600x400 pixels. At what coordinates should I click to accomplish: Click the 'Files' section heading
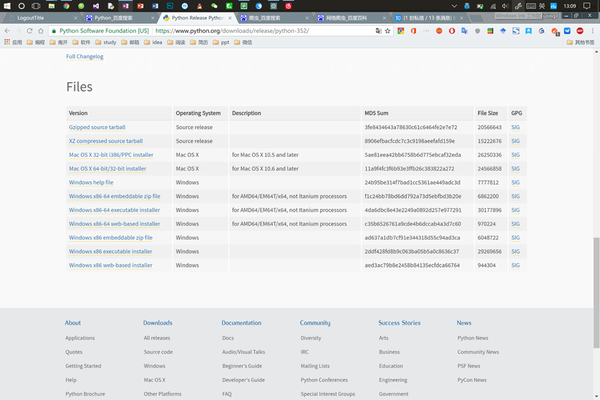pyautogui.click(x=79, y=87)
